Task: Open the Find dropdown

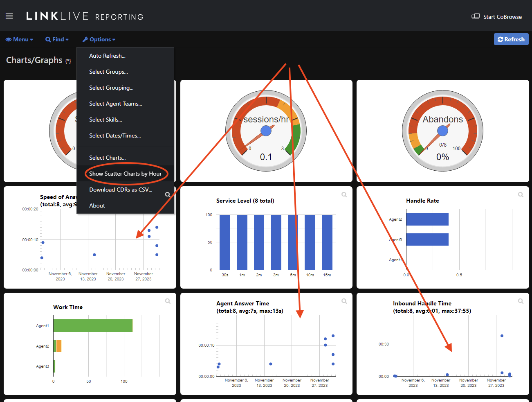Action: (57, 39)
